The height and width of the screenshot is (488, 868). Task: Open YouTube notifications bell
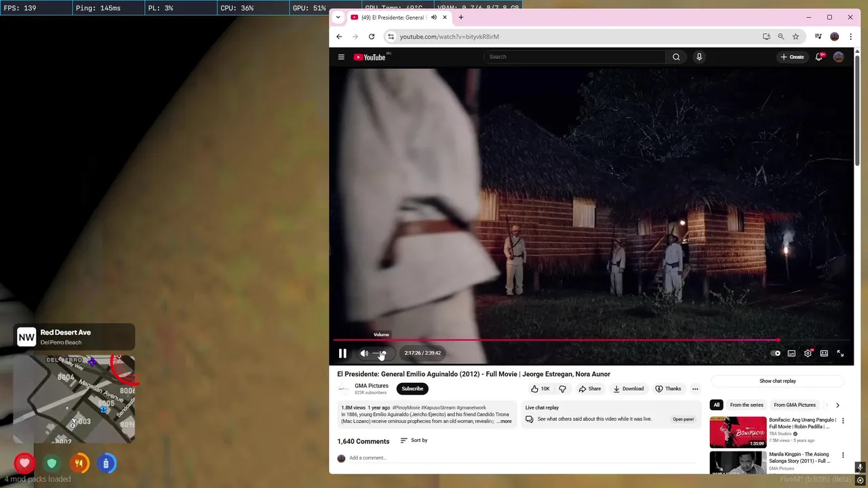(819, 57)
